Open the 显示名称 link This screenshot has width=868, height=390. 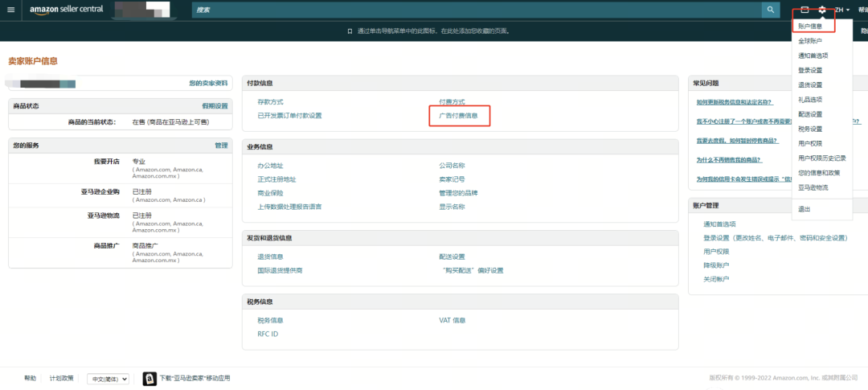[452, 207]
